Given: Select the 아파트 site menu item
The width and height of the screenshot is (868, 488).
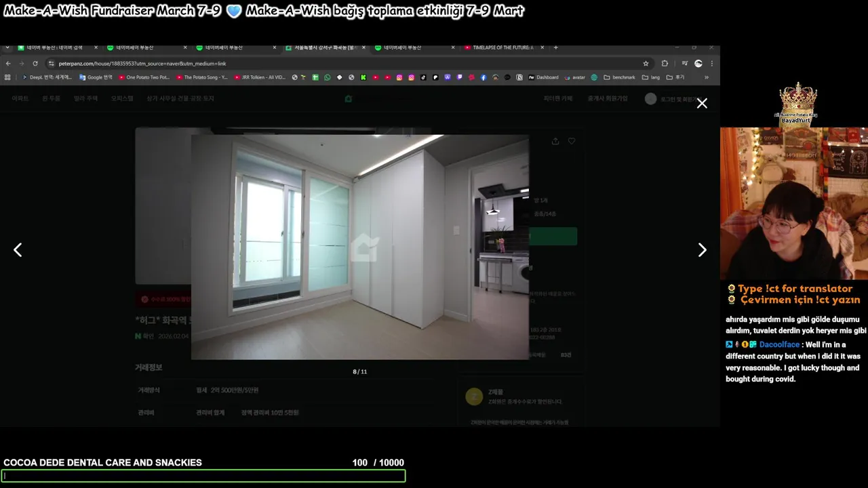Looking at the screenshot, I should point(20,99).
